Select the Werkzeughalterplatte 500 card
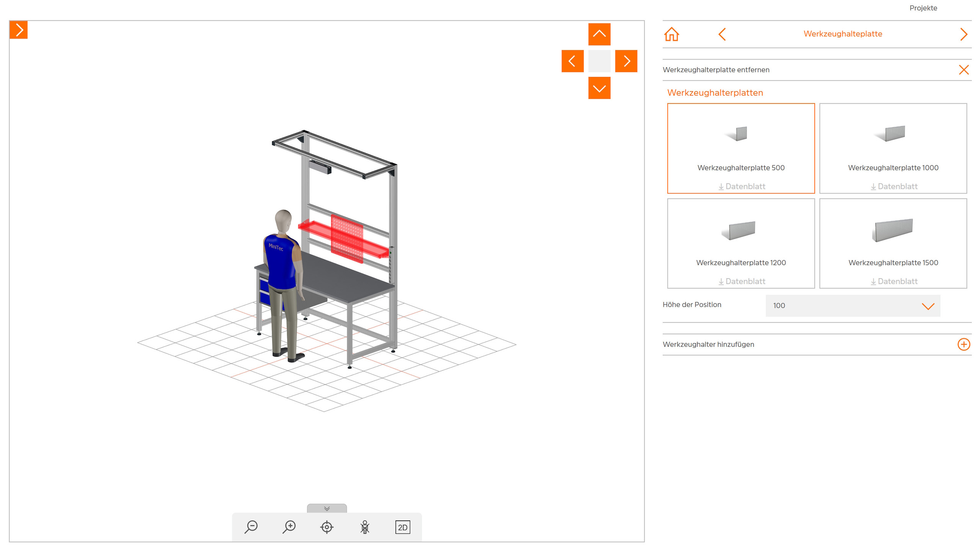Screen dimensions: 980x551 [741, 148]
